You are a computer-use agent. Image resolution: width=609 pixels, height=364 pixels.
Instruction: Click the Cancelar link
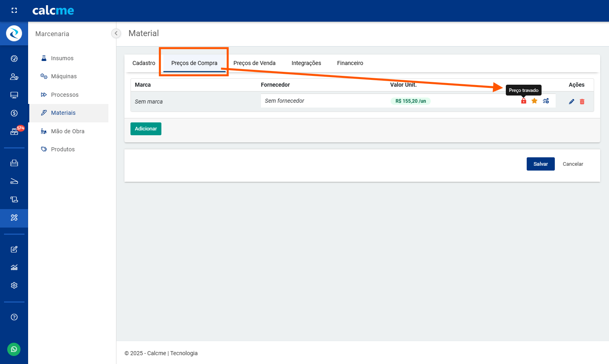[x=572, y=164]
